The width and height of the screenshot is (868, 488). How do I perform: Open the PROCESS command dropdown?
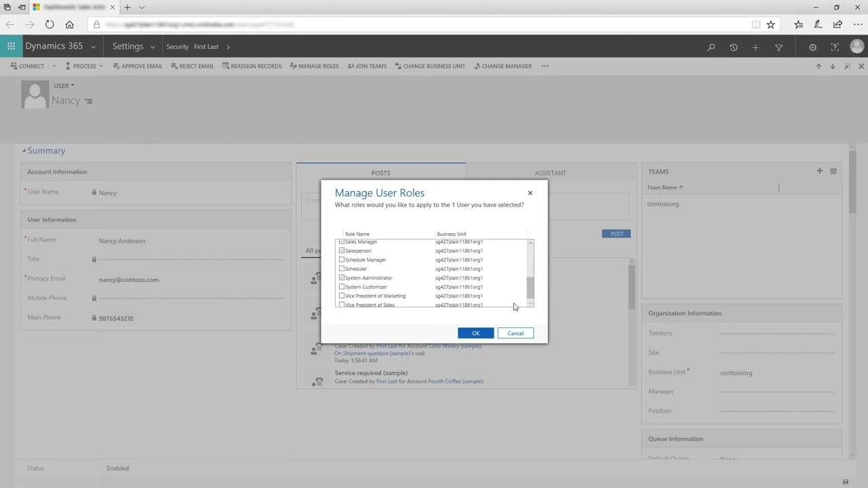100,66
